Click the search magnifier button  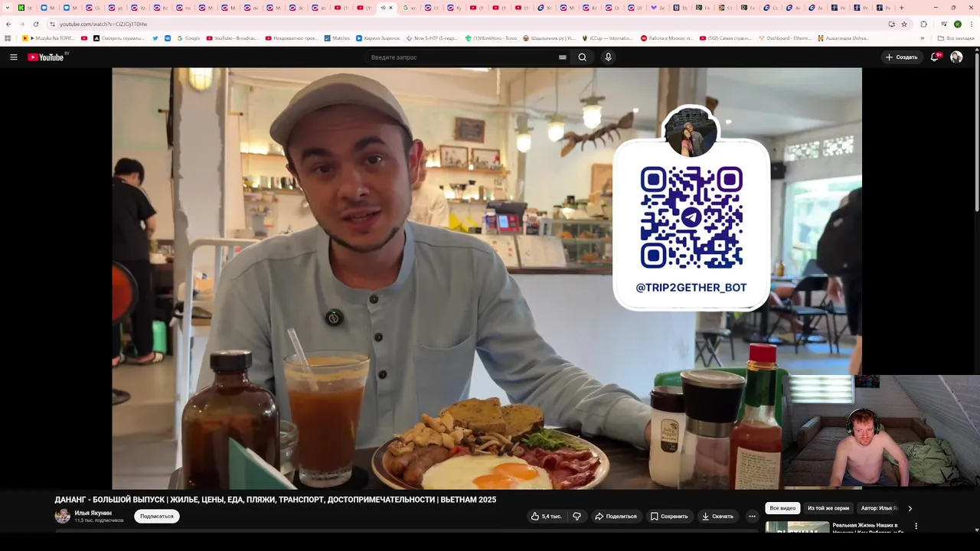tap(583, 57)
